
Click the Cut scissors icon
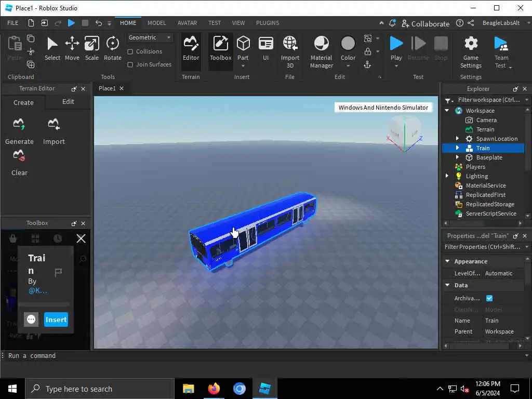pos(31,51)
